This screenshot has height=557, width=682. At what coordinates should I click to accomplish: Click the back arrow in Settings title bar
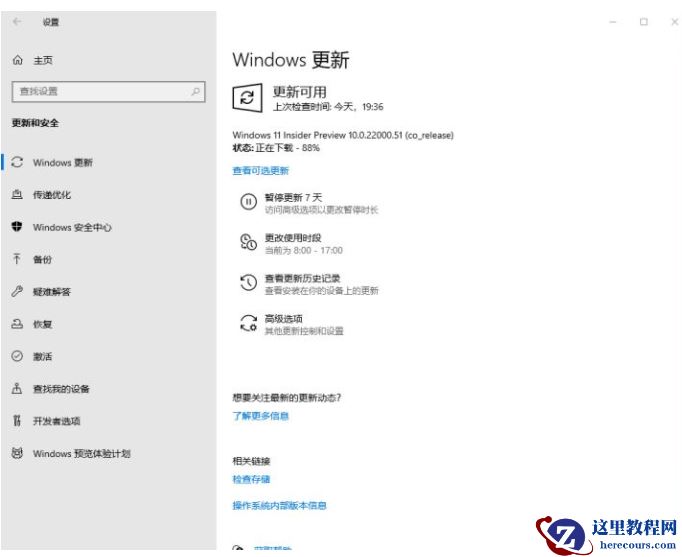(x=17, y=21)
